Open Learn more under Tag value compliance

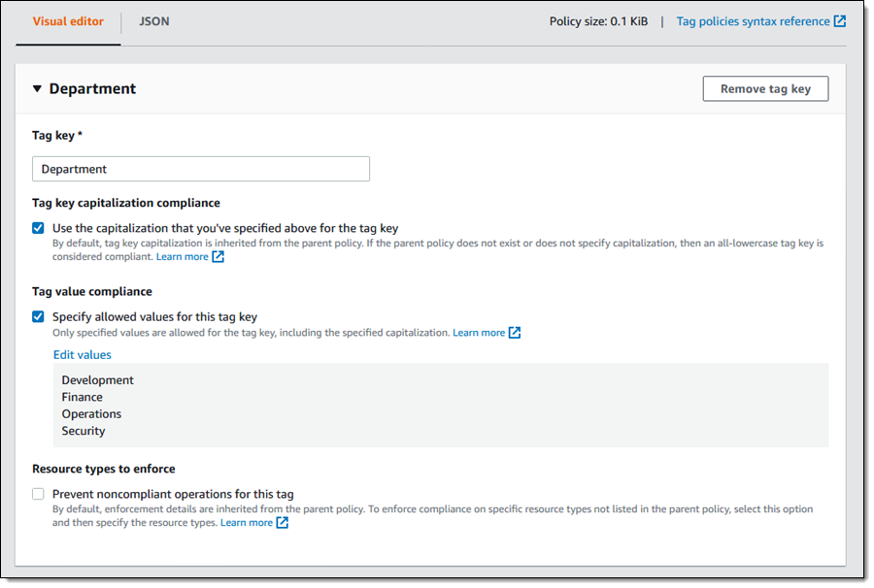click(479, 333)
